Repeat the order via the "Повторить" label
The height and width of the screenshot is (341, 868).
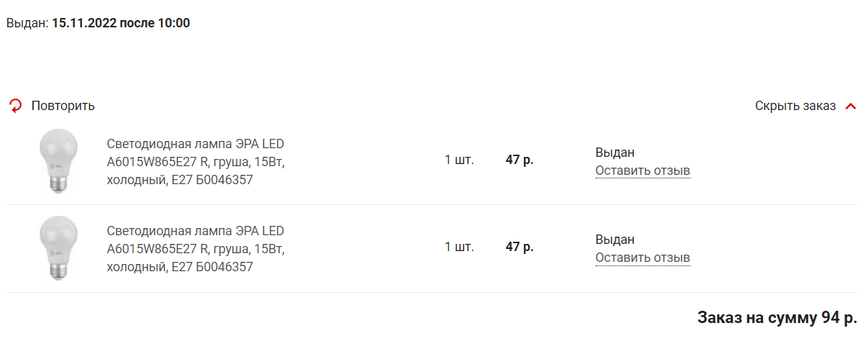click(x=63, y=106)
